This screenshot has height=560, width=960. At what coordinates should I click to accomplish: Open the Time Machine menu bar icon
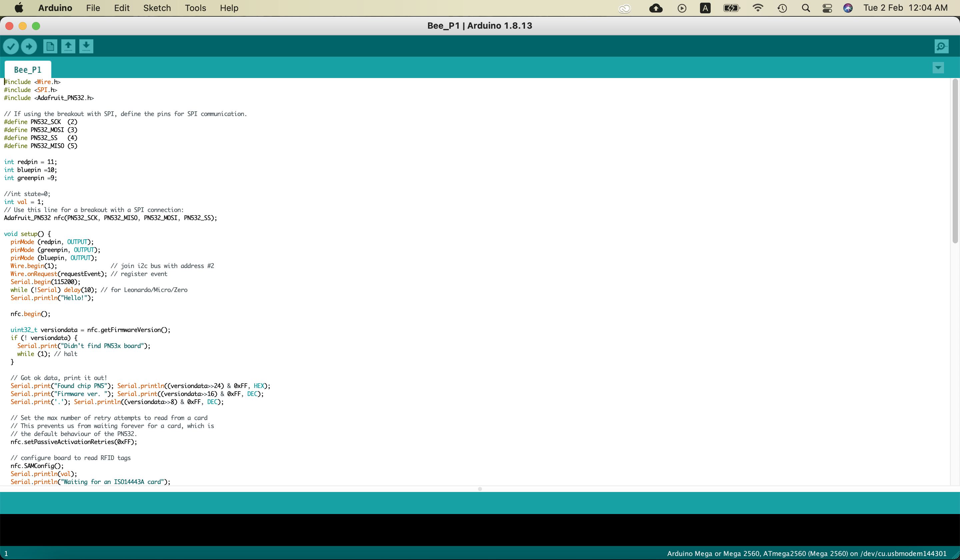coord(782,8)
